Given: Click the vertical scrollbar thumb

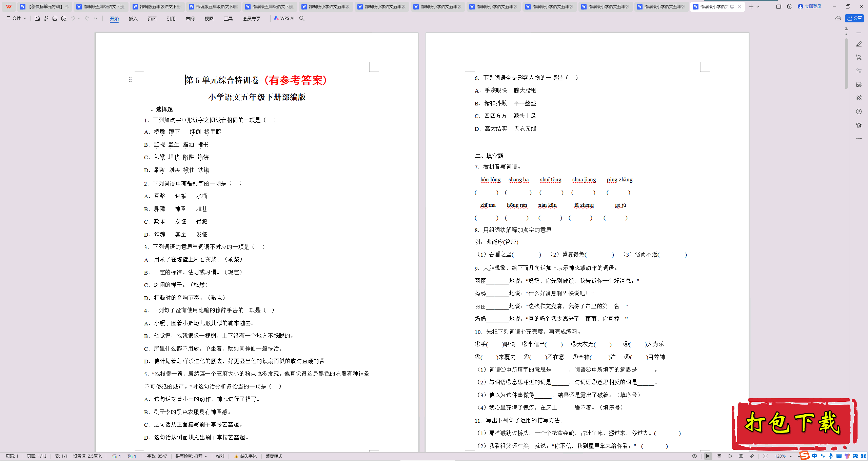Looking at the screenshot, I should tap(846, 64).
